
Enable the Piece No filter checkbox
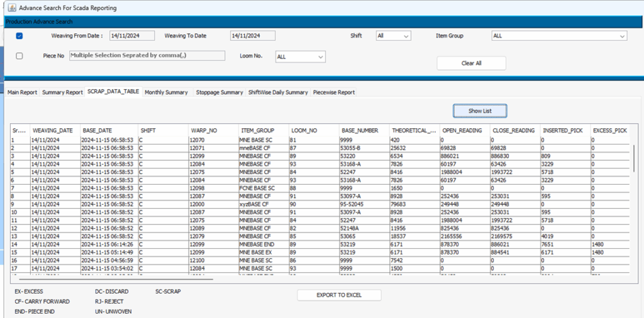coord(19,56)
